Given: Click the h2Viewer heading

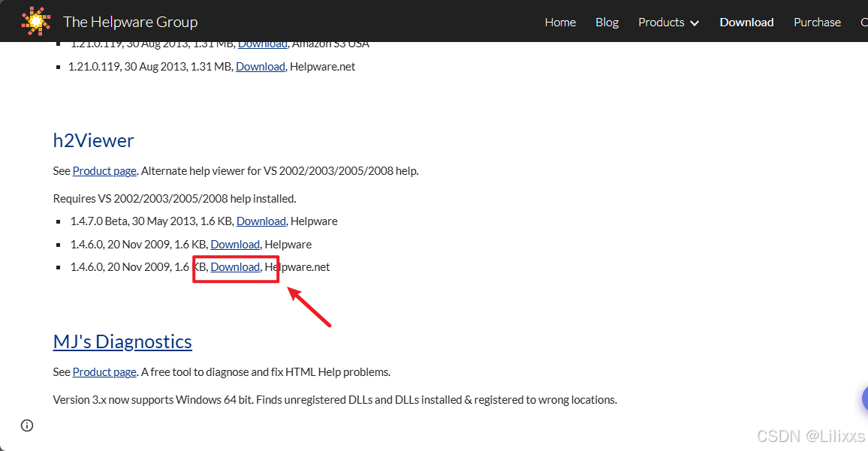Looking at the screenshot, I should 94,140.
